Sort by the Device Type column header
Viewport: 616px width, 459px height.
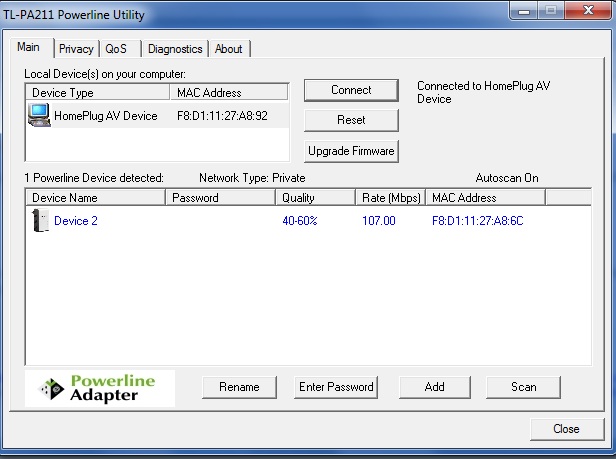point(98,93)
